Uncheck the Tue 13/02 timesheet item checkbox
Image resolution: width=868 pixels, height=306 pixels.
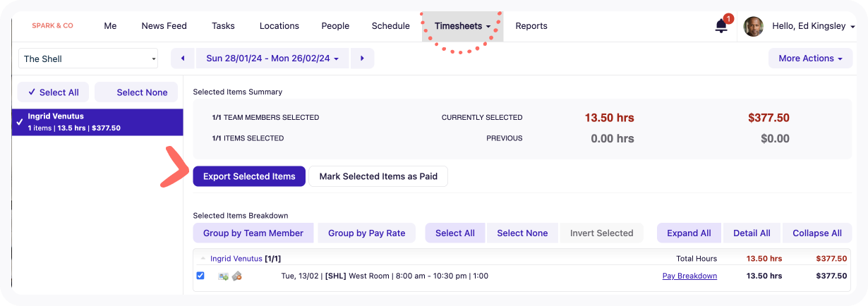tap(200, 276)
